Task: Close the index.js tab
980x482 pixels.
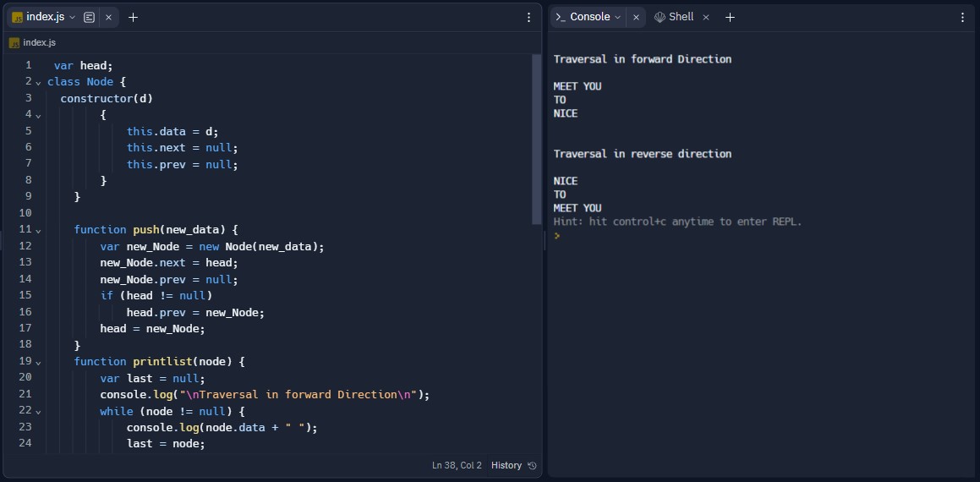Action: [x=109, y=18]
